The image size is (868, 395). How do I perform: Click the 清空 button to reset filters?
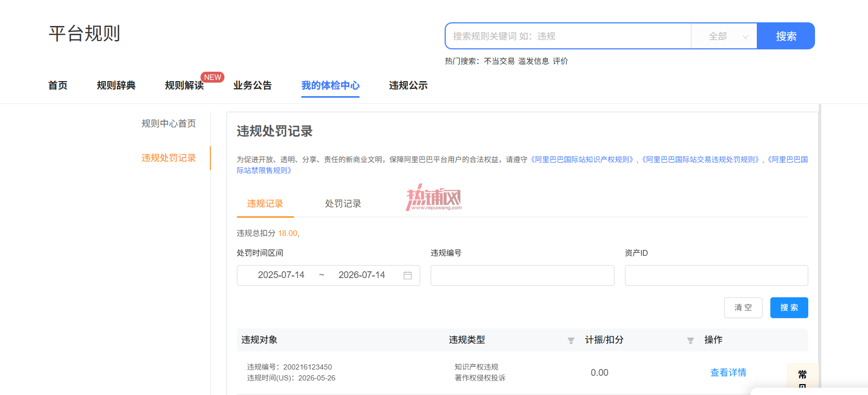pos(743,308)
